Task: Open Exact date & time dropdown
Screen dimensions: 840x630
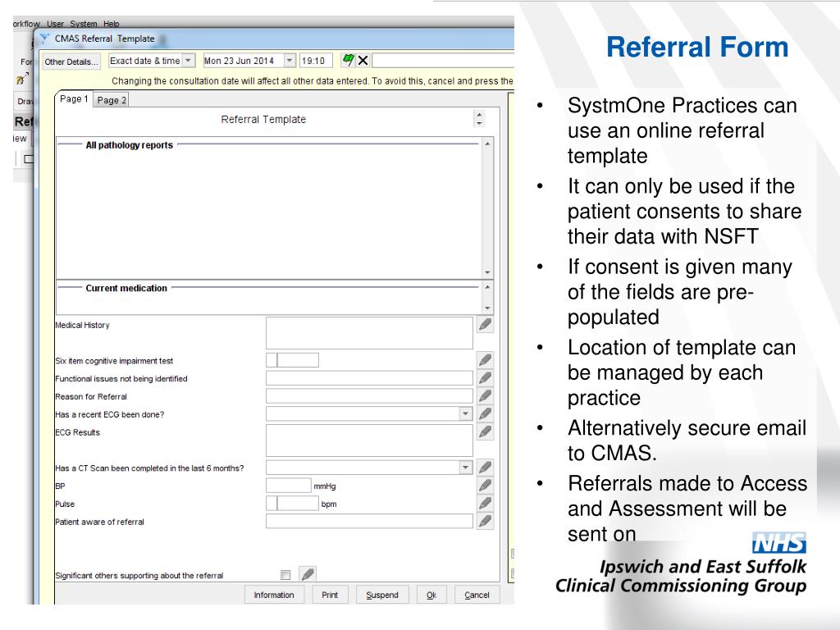Action: [x=188, y=61]
